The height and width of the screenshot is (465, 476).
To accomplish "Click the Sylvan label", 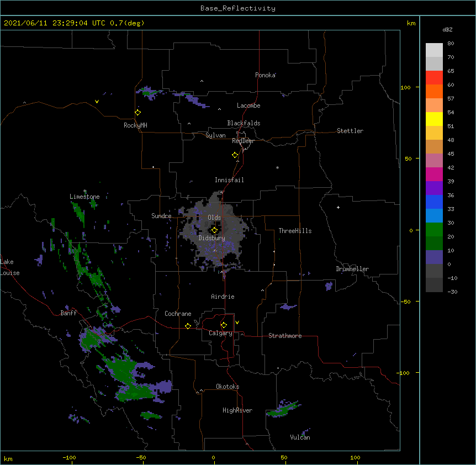I will coord(215,135).
